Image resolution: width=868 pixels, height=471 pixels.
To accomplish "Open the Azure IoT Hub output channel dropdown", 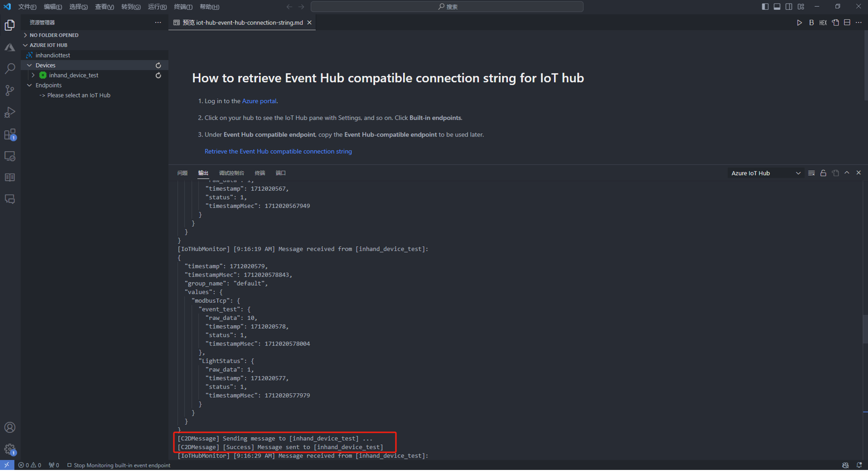I will [765, 173].
